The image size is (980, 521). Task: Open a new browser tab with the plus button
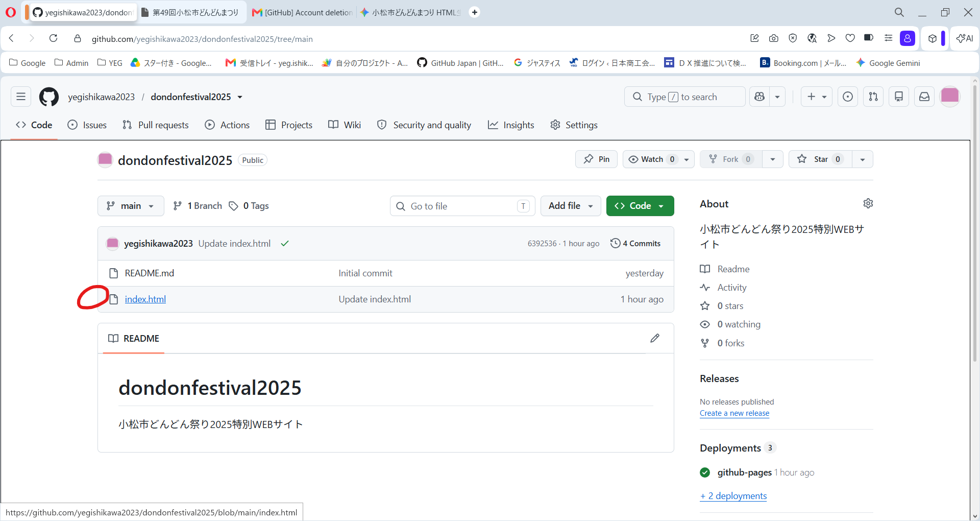(x=475, y=12)
